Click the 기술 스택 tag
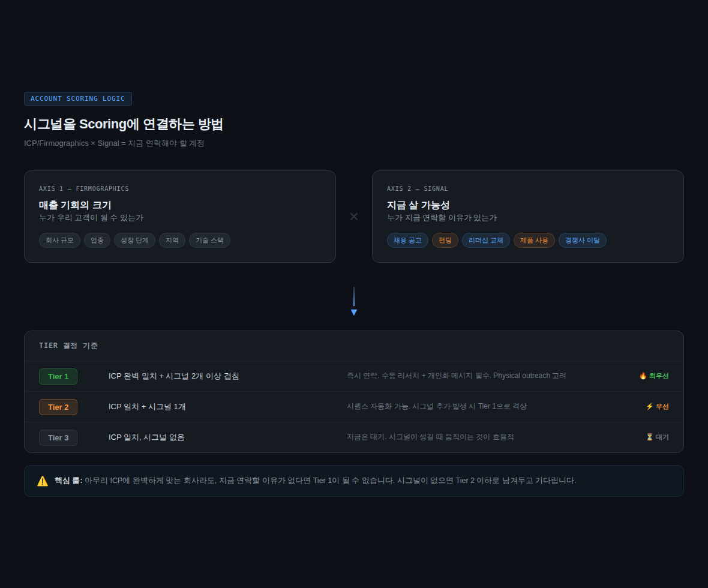This screenshot has height=588, width=708. click(209, 241)
